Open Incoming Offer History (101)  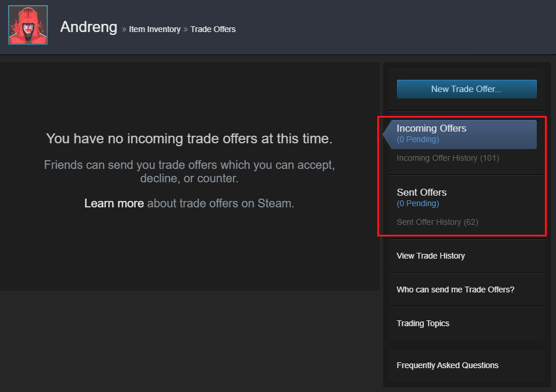(x=448, y=158)
